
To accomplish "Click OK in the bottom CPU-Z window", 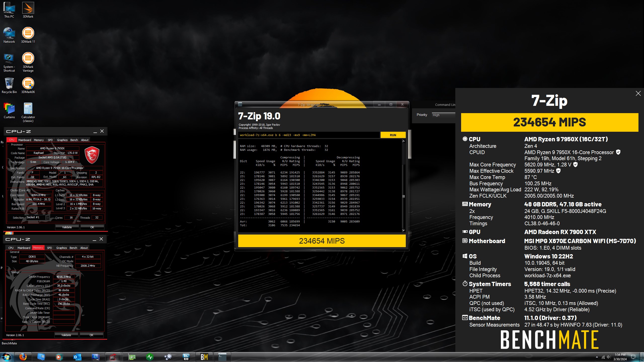I will [91, 335].
